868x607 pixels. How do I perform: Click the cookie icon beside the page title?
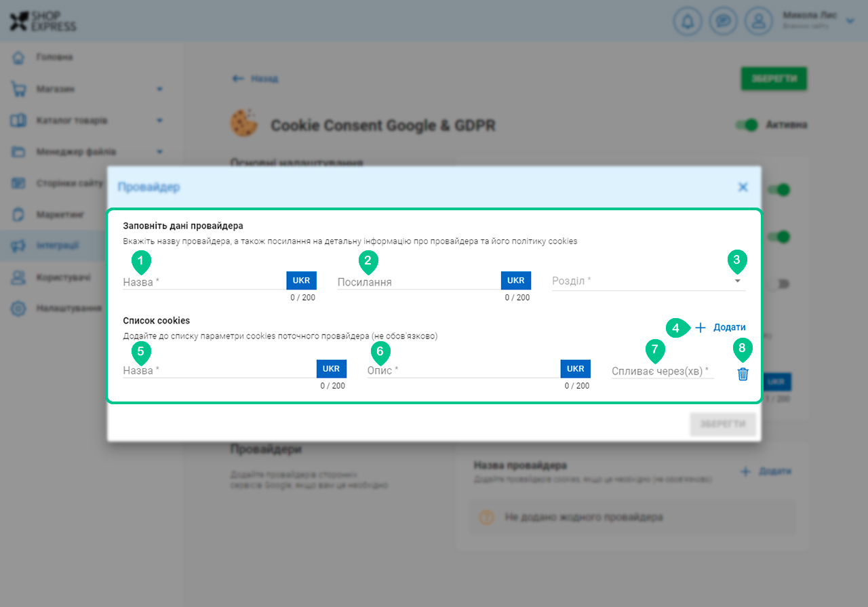243,123
